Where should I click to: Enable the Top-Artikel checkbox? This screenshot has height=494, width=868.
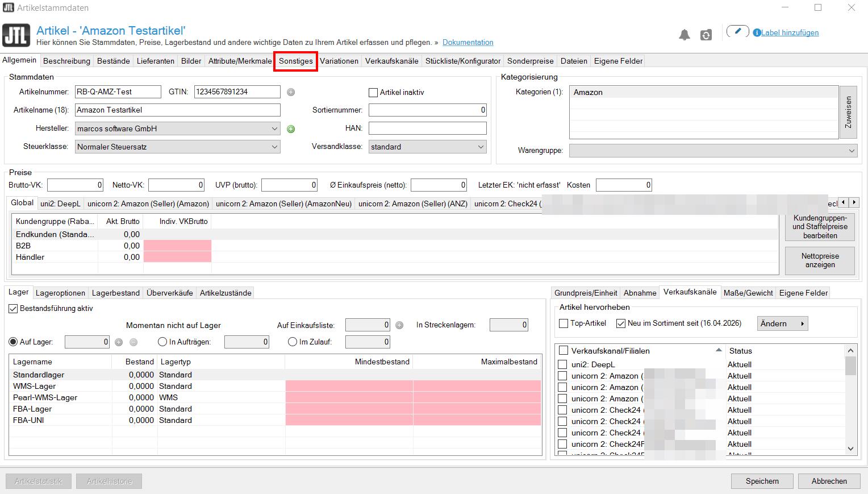[x=564, y=323]
